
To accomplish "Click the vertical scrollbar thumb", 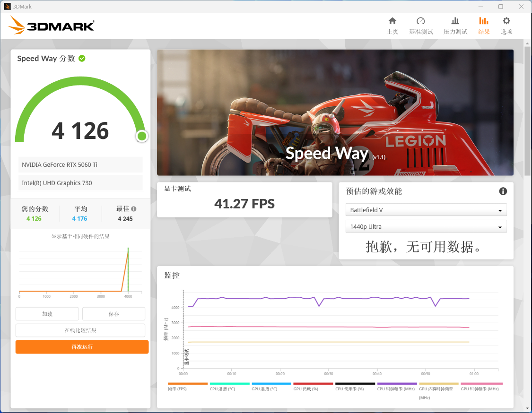I will pos(527,111).
